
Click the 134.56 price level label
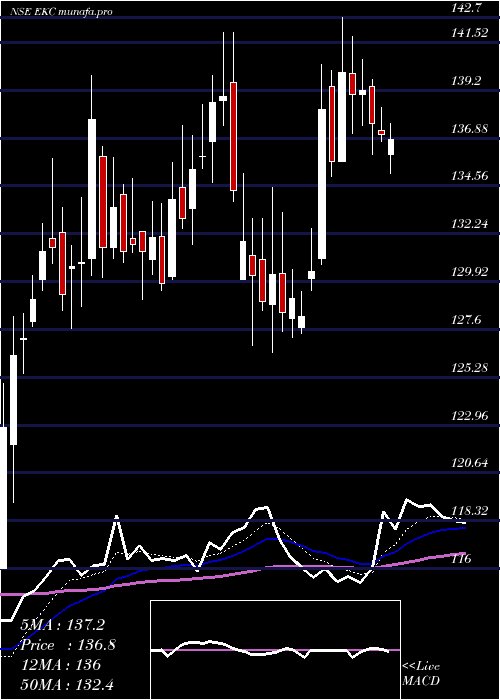[x=469, y=176]
